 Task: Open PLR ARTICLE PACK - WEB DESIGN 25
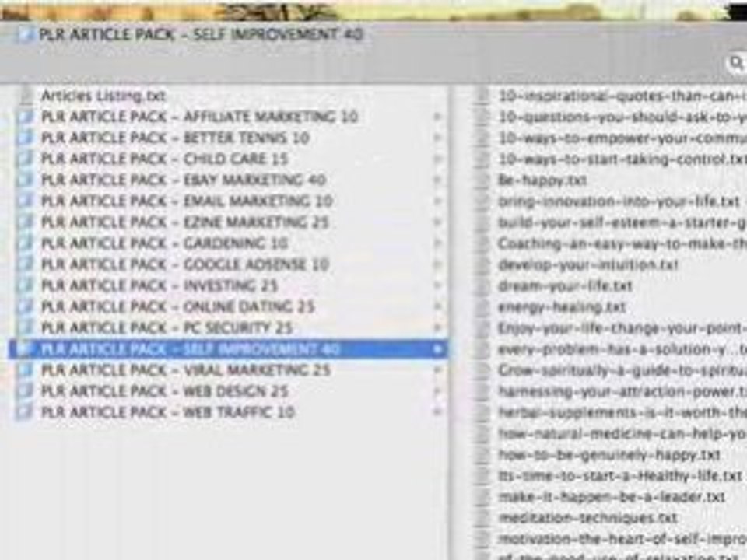tap(165, 390)
